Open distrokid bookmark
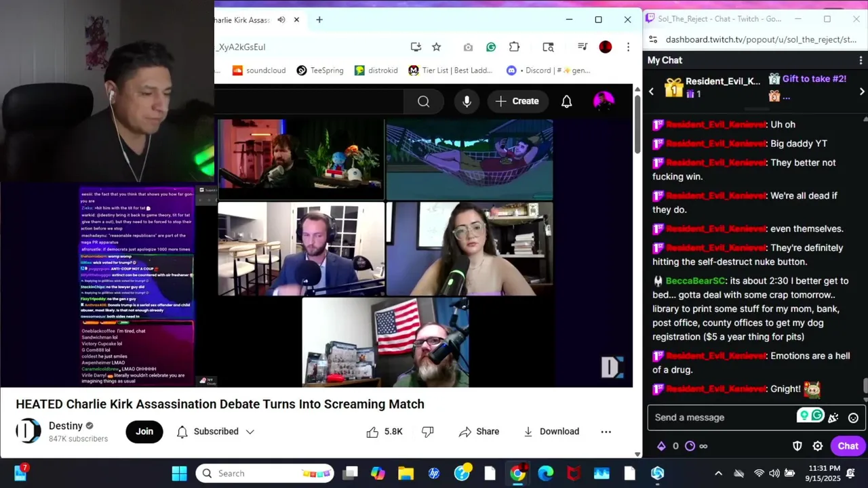 coord(376,70)
